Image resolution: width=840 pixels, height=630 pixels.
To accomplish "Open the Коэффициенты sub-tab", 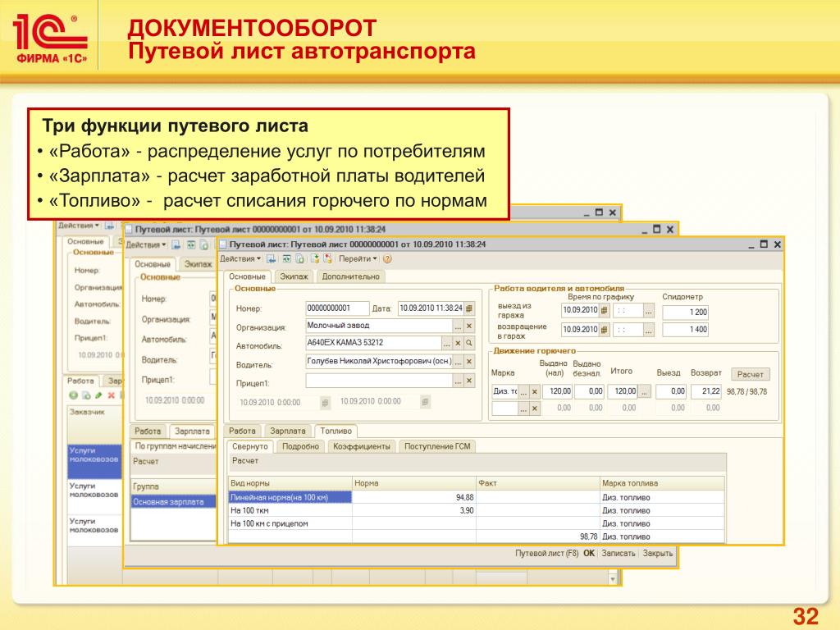I will (363, 447).
